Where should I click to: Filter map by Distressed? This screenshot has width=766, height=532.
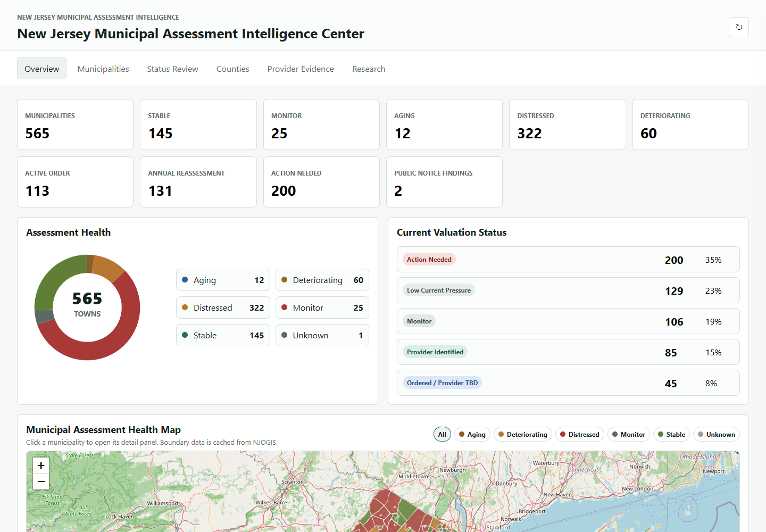coord(580,434)
